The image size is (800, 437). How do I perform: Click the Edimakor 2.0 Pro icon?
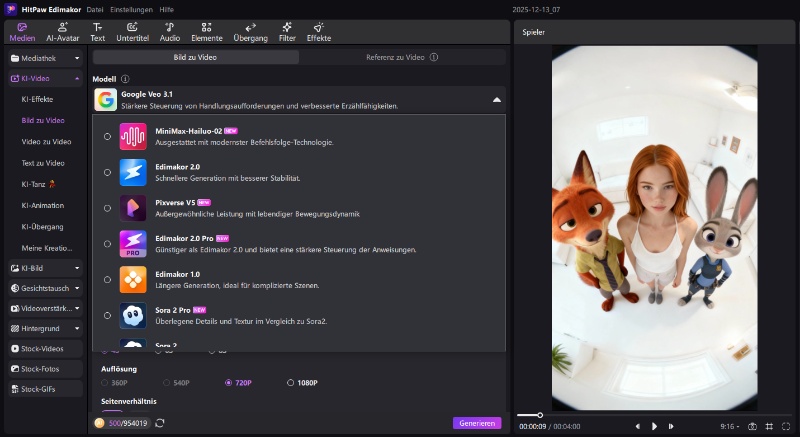[133, 244]
